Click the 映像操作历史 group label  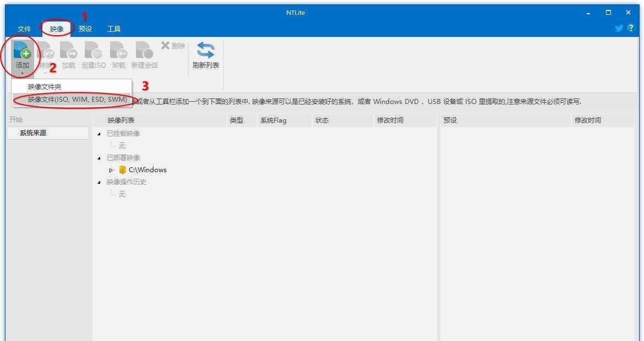click(127, 182)
